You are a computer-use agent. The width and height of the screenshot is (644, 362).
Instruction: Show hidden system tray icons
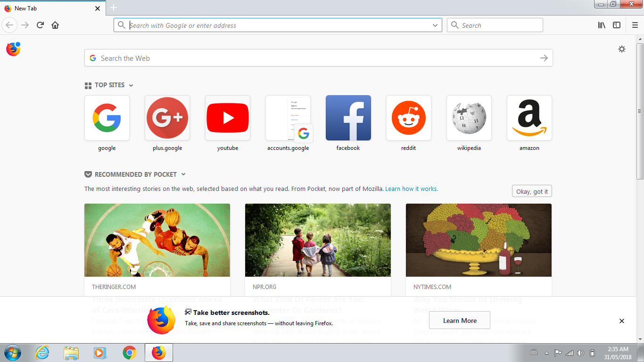[x=546, y=353]
